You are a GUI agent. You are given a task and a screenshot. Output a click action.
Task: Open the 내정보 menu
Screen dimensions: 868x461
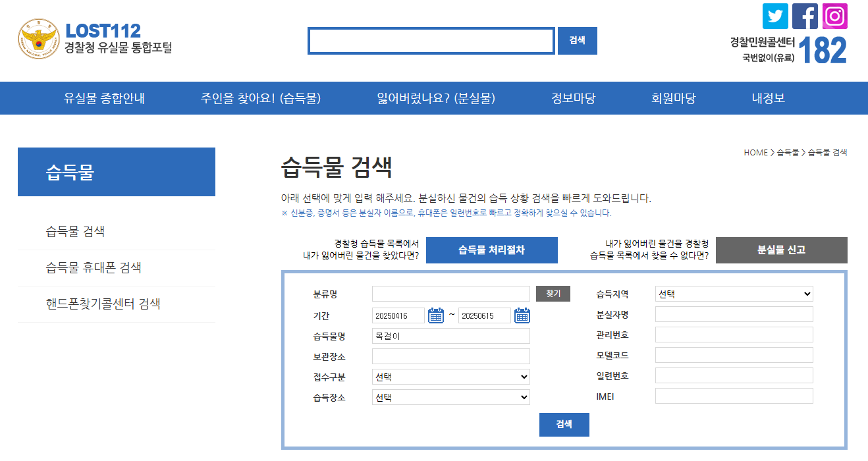(769, 99)
